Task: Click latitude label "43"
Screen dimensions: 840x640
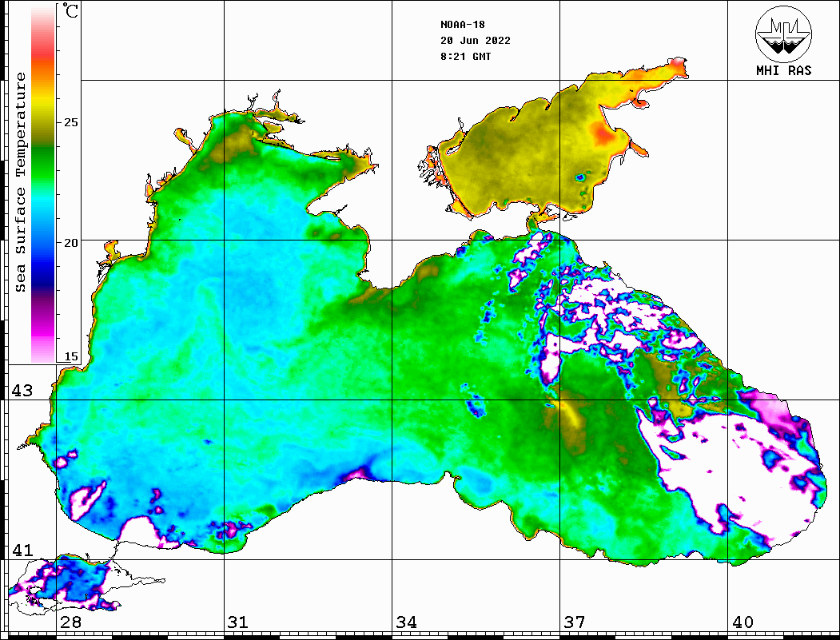Action: point(22,391)
